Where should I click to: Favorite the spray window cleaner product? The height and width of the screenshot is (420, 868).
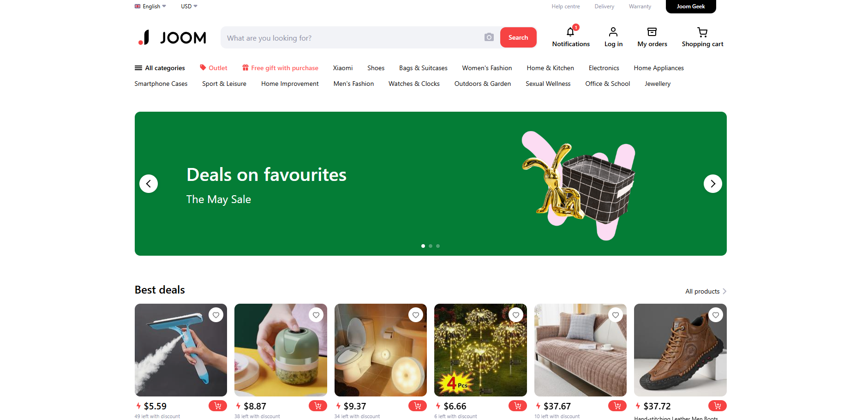point(216,315)
